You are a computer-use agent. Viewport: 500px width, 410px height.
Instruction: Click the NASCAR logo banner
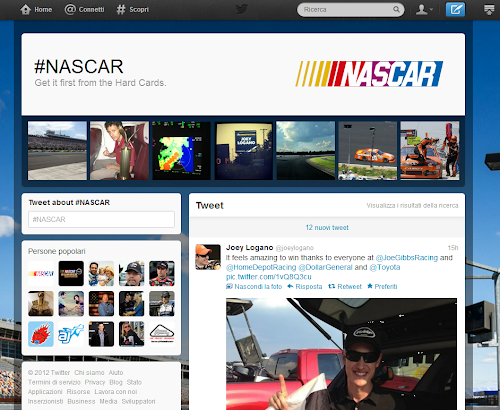[x=369, y=74]
